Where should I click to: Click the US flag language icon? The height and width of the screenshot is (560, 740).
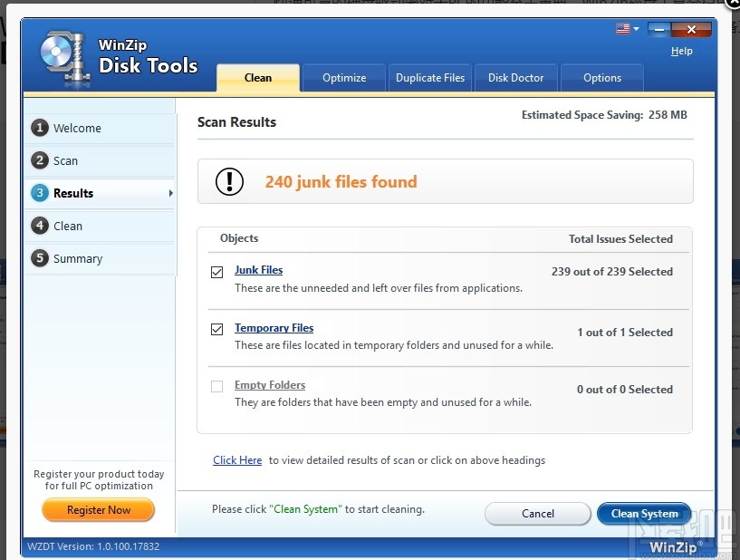click(x=622, y=28)
